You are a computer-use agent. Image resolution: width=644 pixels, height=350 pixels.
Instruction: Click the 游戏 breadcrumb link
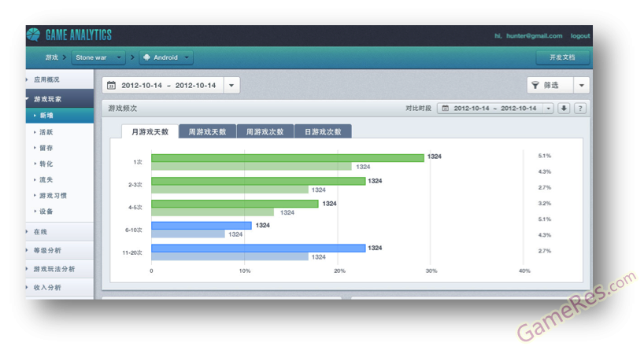coord(52,57)
